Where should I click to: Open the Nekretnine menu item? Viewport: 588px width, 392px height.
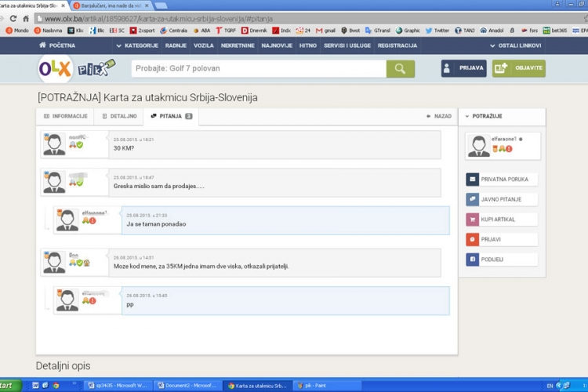tap(238, 45)
